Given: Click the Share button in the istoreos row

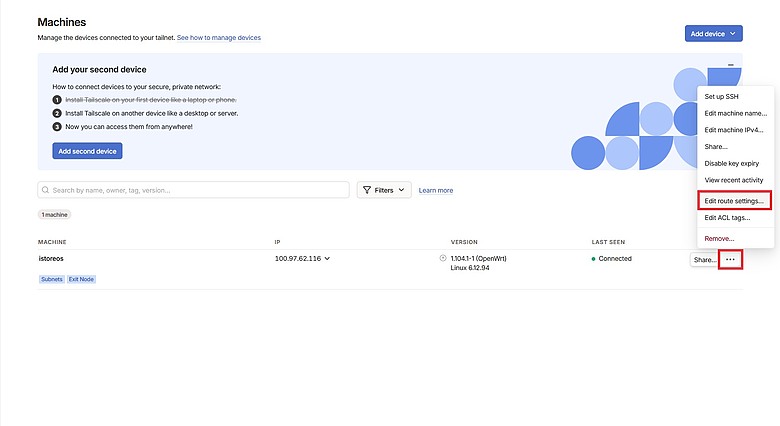Looking at the screenshot, I should [704, 260].
